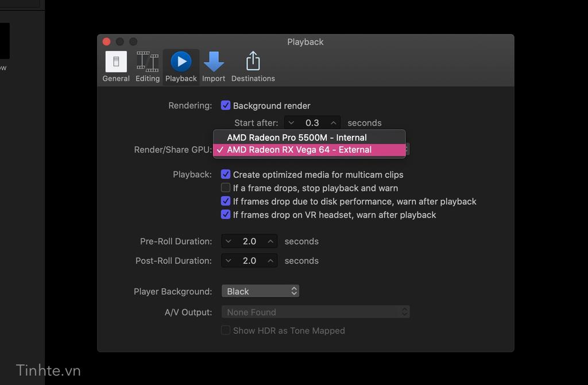Viewport: 588px width, 385px height.
Task: Choose AMD Radeon Pro 5500M - Internal
Action: (x=310, y=138)
